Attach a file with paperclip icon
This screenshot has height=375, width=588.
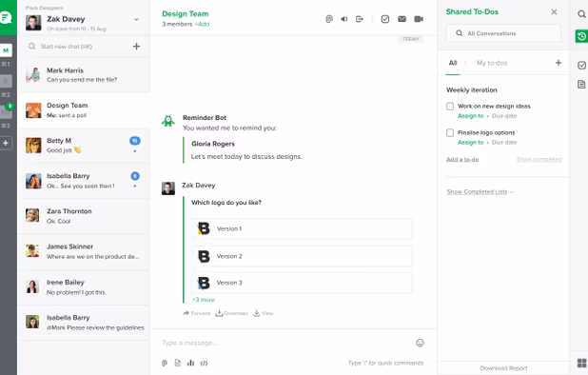point(165,363)
